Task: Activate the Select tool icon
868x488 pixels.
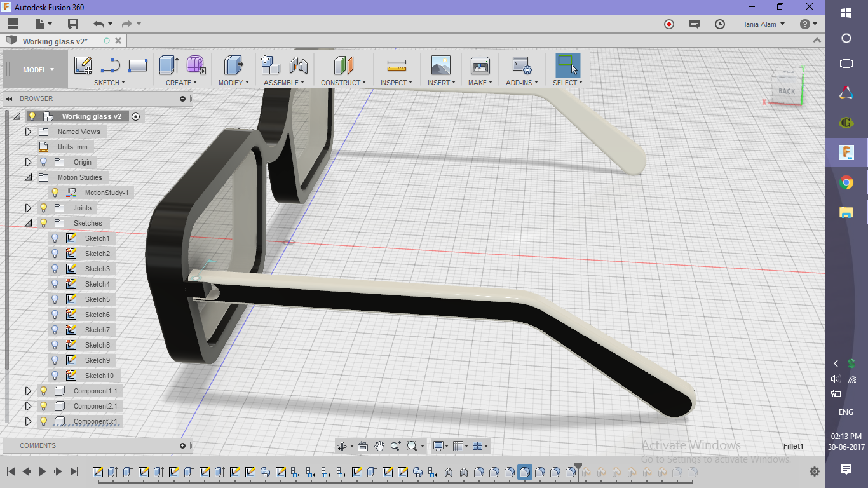Action: point(567,65)
